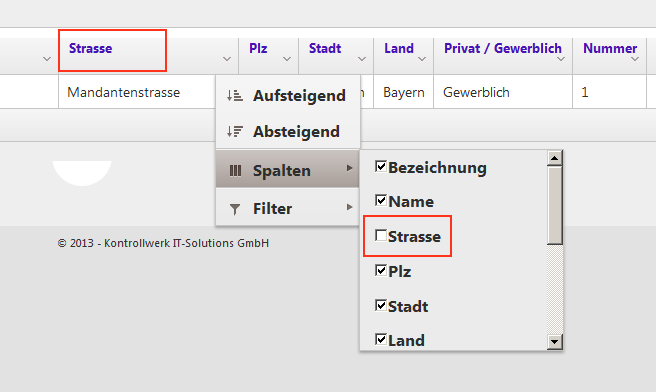656x392 pixels.
Task: Enable the Strasse column checkbox
Action: [x=381, y=236]
